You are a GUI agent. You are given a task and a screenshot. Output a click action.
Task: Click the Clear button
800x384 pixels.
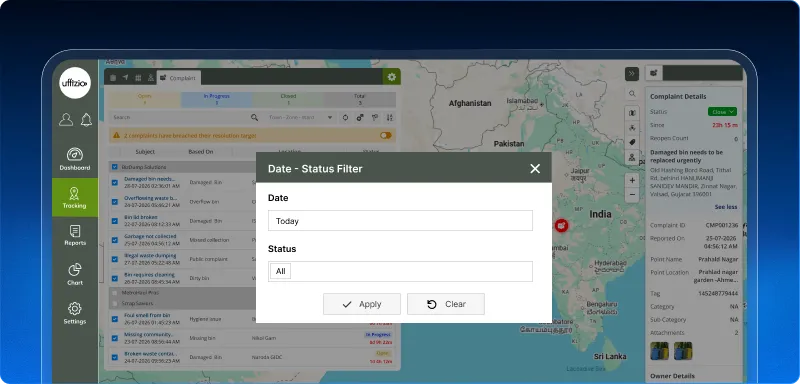[446, 304]
